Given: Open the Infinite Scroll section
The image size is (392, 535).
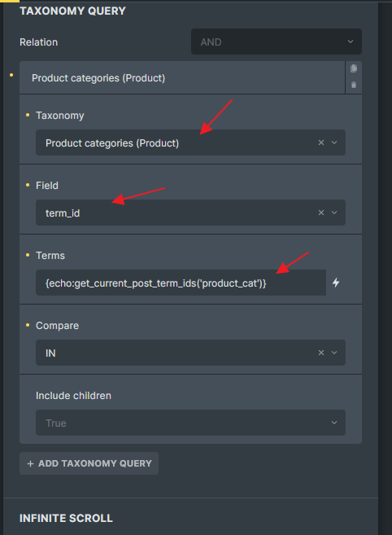Looking at the screenshot, I should pos(66,518).
